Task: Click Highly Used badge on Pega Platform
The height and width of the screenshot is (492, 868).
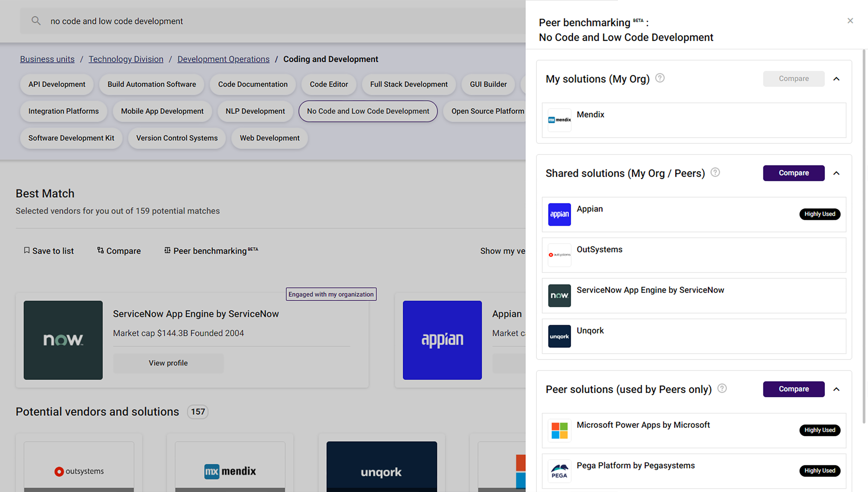Action: pyautogui.click(x=820, y=471)
